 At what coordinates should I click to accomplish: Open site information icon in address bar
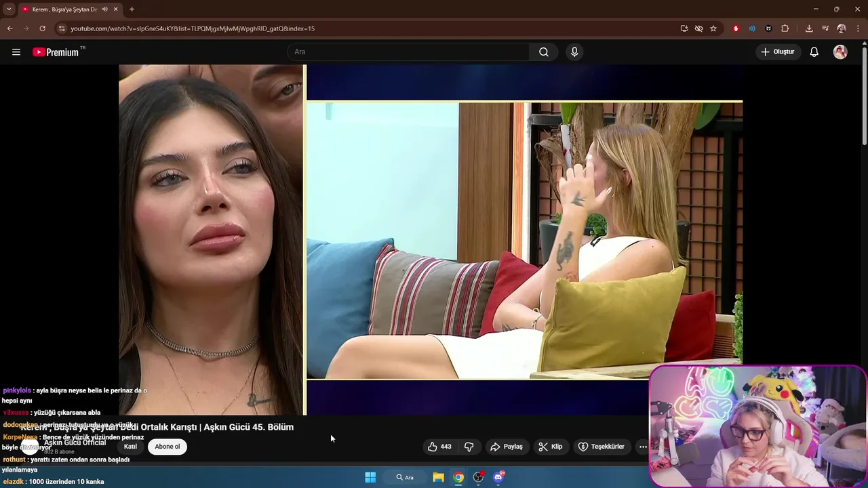click(62, 28)
